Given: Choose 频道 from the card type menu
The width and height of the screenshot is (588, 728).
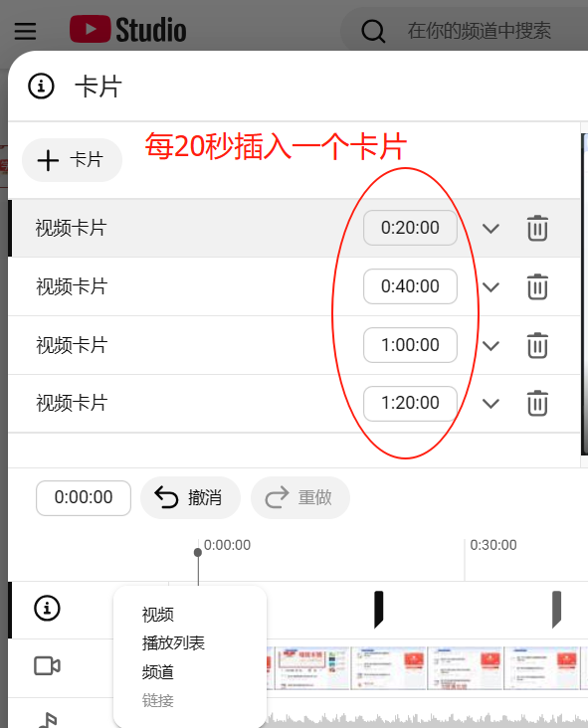Looking at the screenshot, I should click(158, 672).
